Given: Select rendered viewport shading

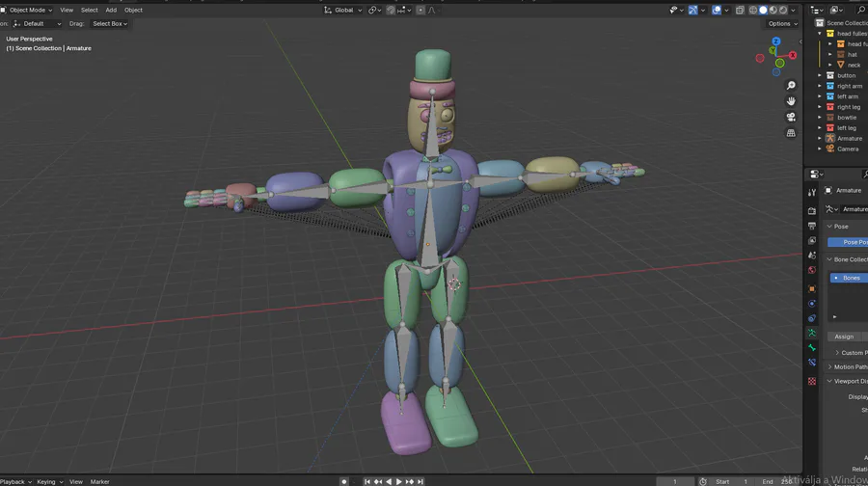Looking at the screenshot, I should pyautogui.click(x=783, y=10).
